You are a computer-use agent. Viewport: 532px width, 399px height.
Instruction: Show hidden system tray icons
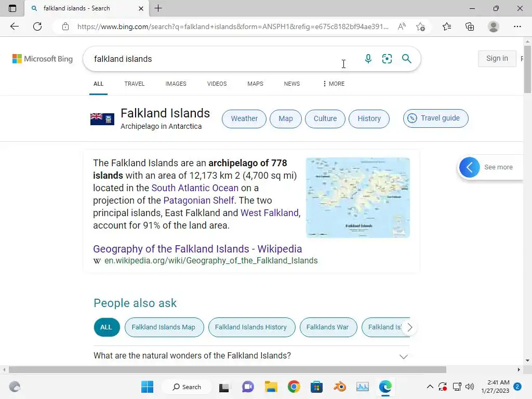(x=430, y=387)
